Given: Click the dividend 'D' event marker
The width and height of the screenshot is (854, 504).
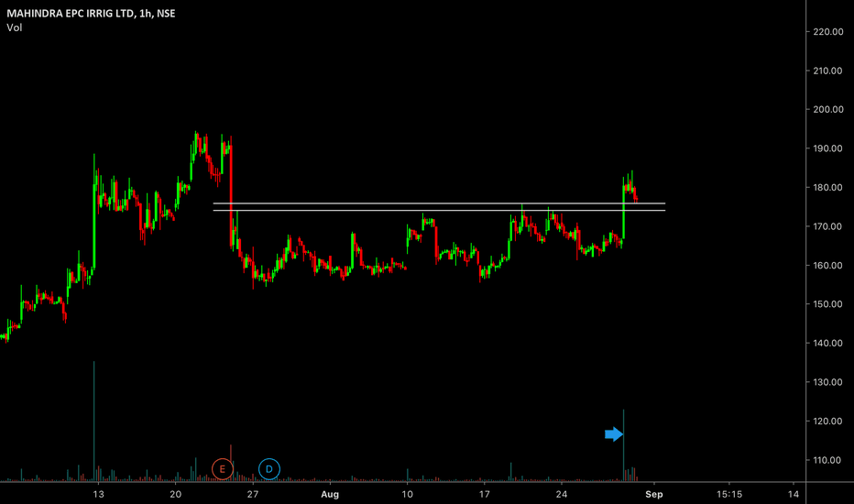Looking at the screenshot, I should coord(269,469).
